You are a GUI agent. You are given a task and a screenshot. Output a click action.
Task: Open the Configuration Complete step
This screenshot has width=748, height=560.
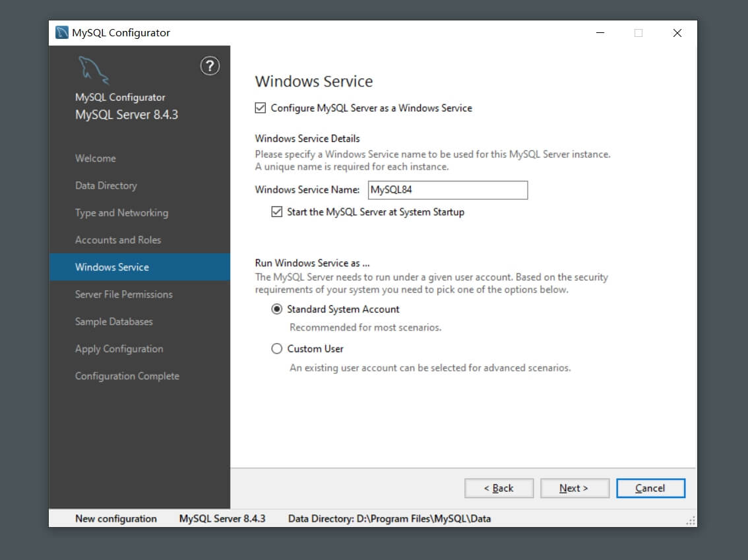pos(139,376)
